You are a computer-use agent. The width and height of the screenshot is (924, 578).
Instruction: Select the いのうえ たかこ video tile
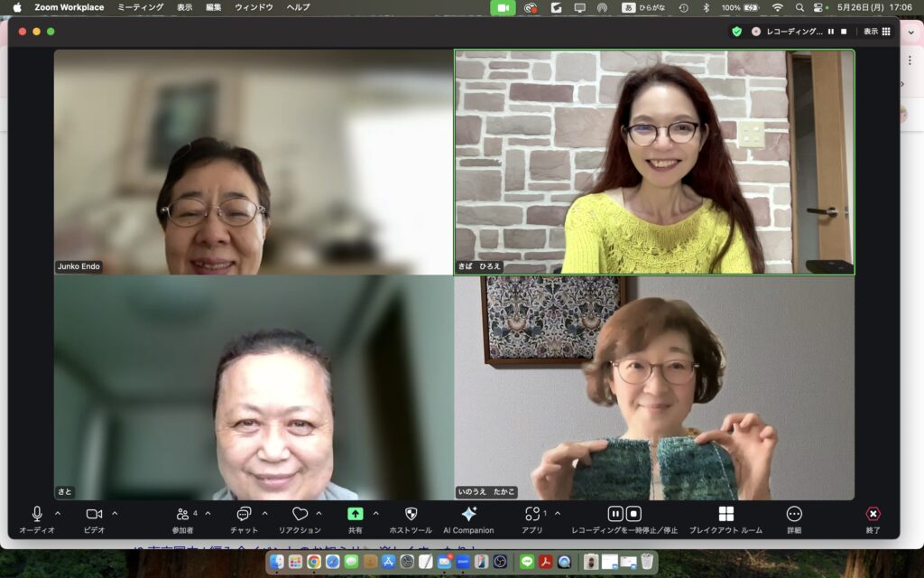(x=654, y=388)
